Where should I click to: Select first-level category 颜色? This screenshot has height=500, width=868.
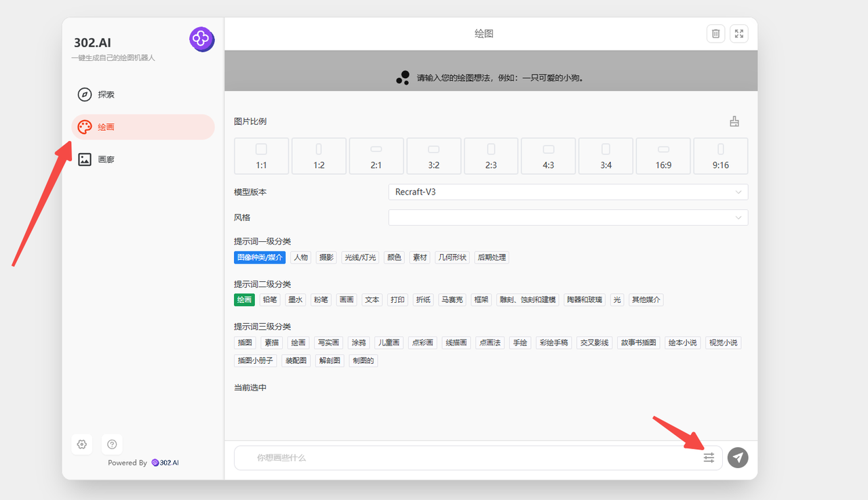tap(394, 257)
